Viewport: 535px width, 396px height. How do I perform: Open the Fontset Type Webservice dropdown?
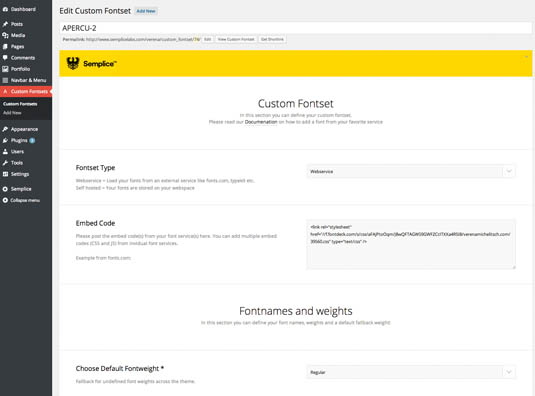(411, 171)
